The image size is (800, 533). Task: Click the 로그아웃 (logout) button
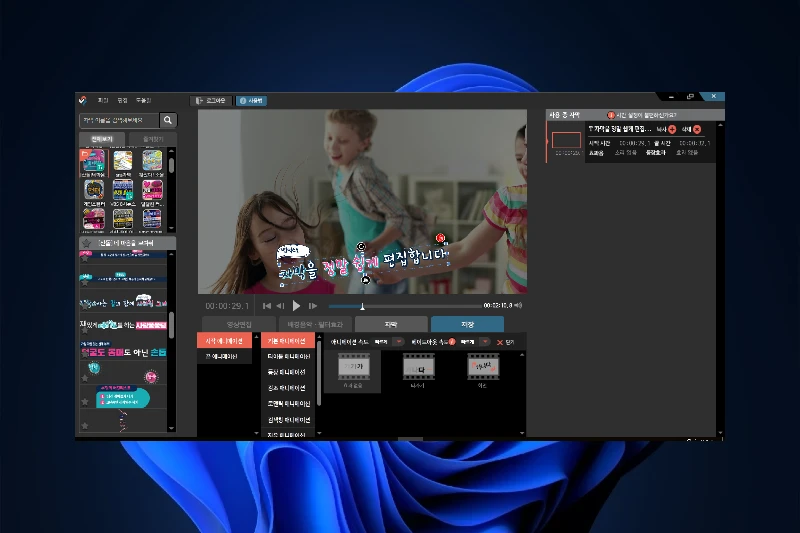(x=211, y=100)
